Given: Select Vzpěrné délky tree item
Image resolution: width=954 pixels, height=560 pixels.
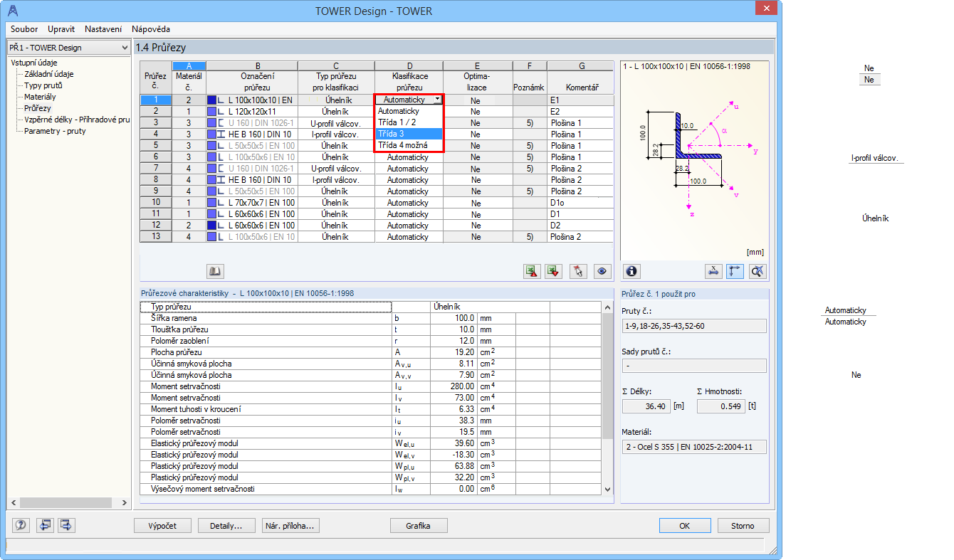Looking at the screenshot, I should [77, 120].
